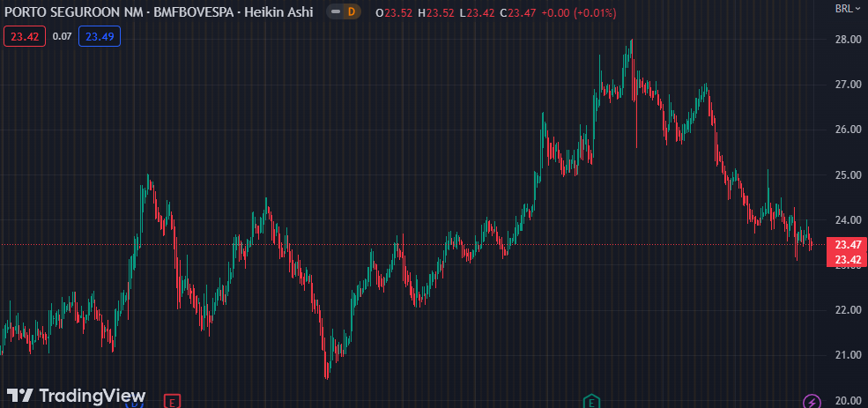Click the 21.00 price axis label
Screen dimensions: 868x408
click(848, 355)
